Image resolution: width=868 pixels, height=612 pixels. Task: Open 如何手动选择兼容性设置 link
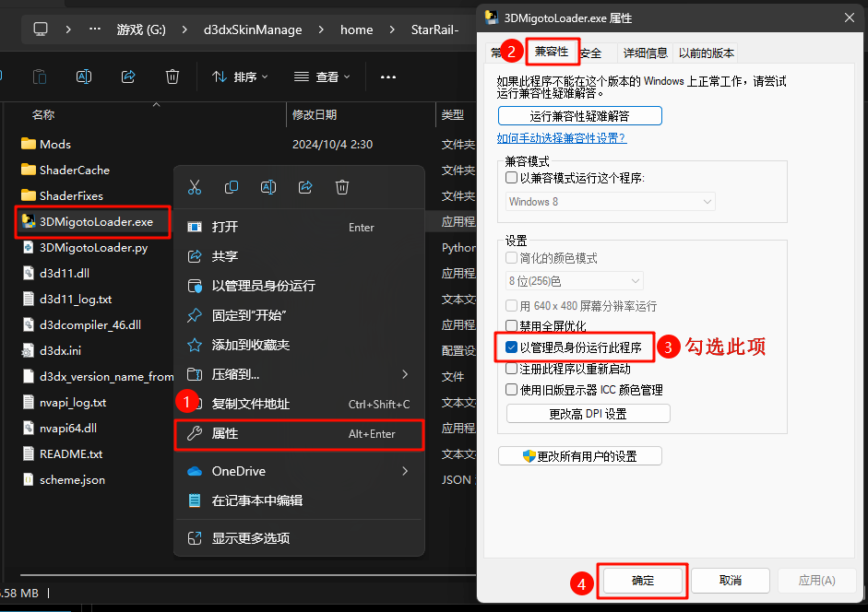(x=562, y=138)
